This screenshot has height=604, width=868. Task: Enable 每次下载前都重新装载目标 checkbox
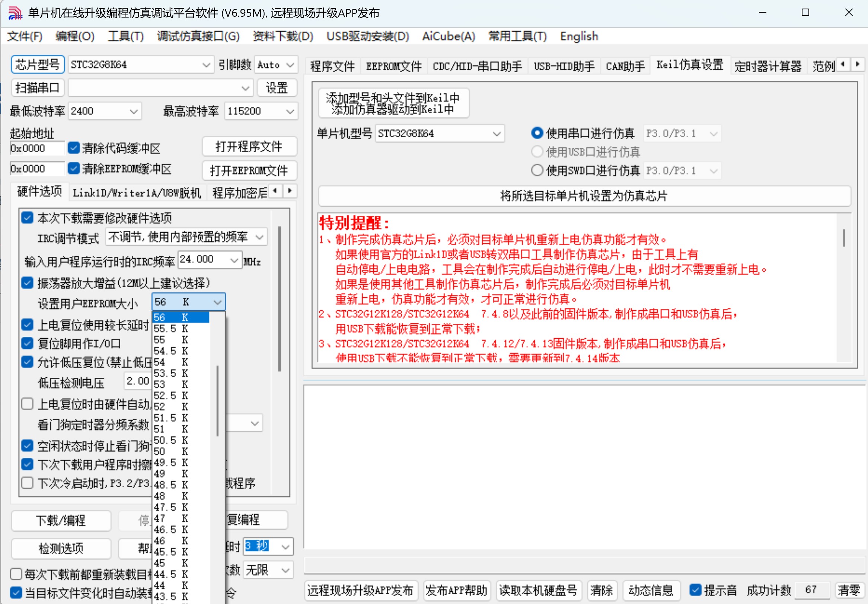point(16,574)
